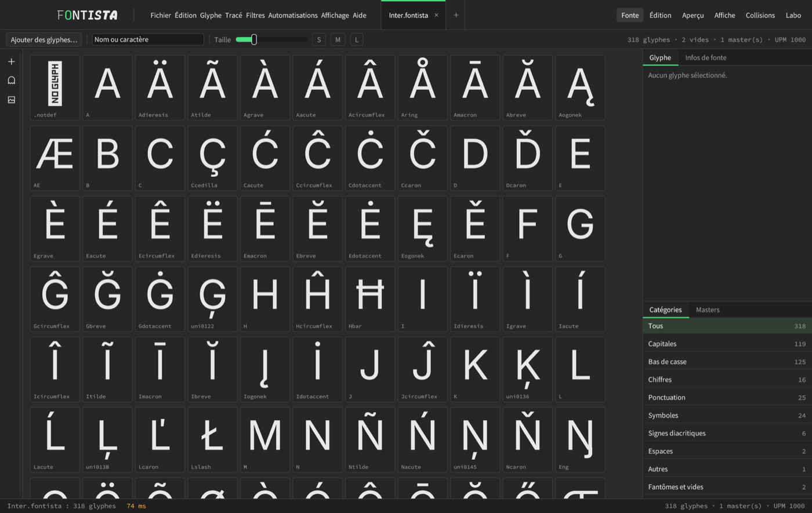This screenshot has width=812, height=513.
Task: Click the Ajouter des glyphes button
Action: tap(44, 39)
